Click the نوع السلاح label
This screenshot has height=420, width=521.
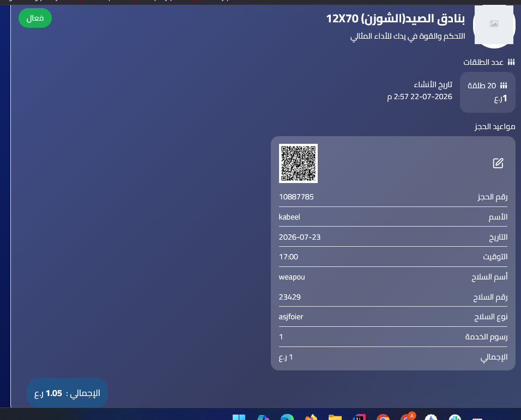point(491,317)
